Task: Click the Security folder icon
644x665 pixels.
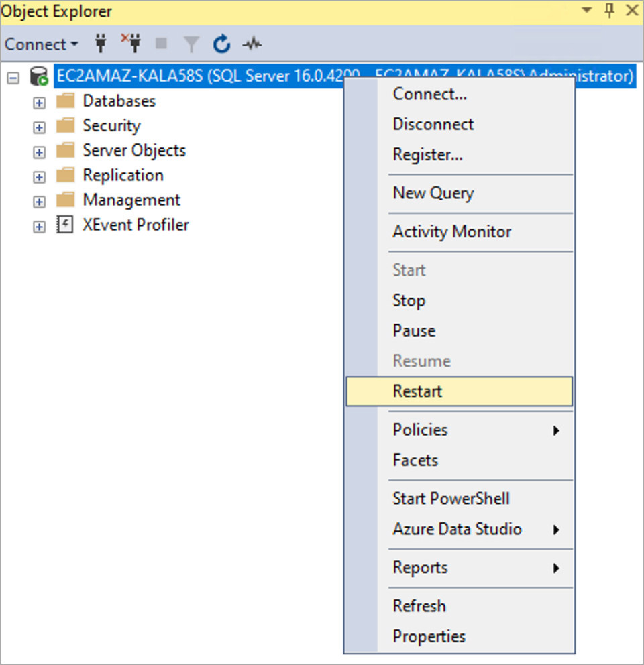Action: point(65,125)
